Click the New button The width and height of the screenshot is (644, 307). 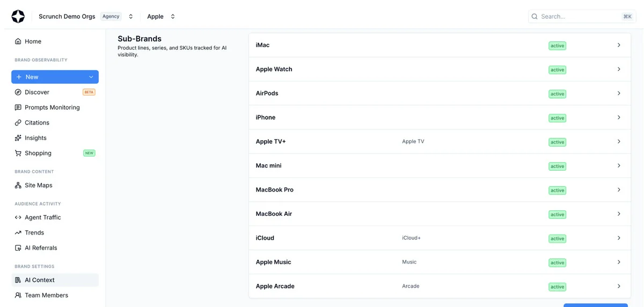point(55,77)
